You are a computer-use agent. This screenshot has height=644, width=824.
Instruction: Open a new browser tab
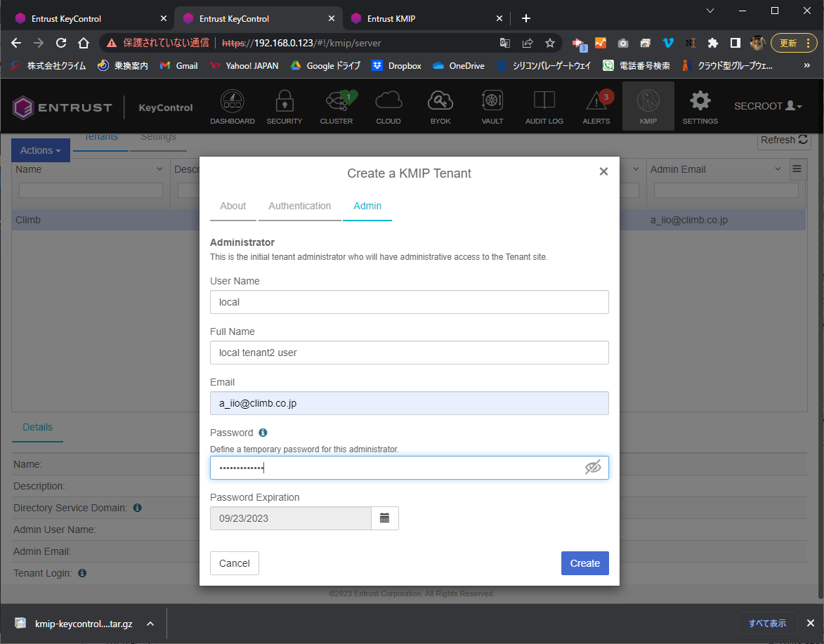pos(526,19)
